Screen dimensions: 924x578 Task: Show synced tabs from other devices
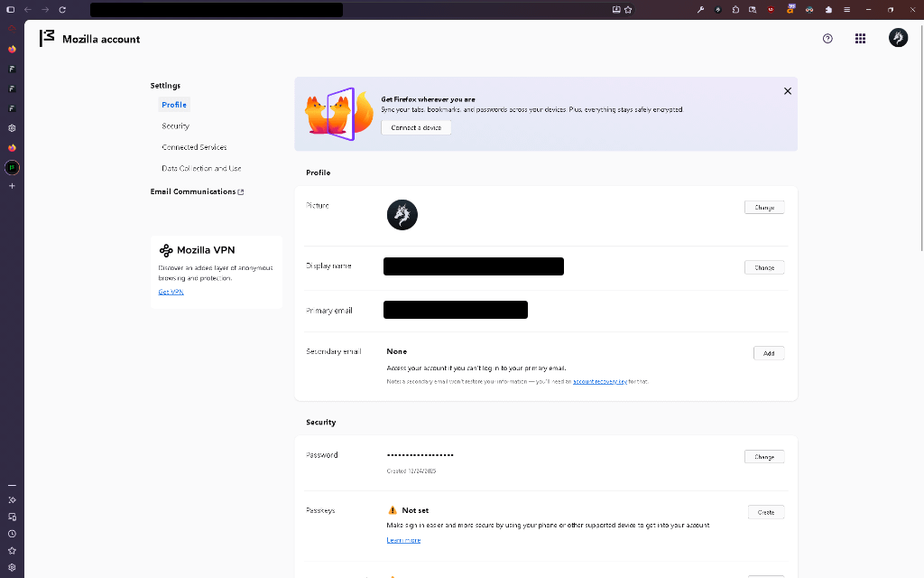12,517
